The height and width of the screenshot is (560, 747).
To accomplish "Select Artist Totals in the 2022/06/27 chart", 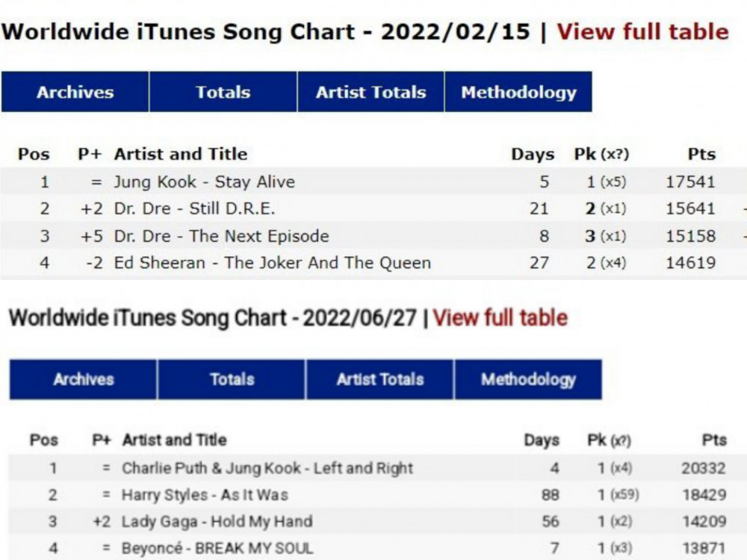I will click(x=380, y=379).
